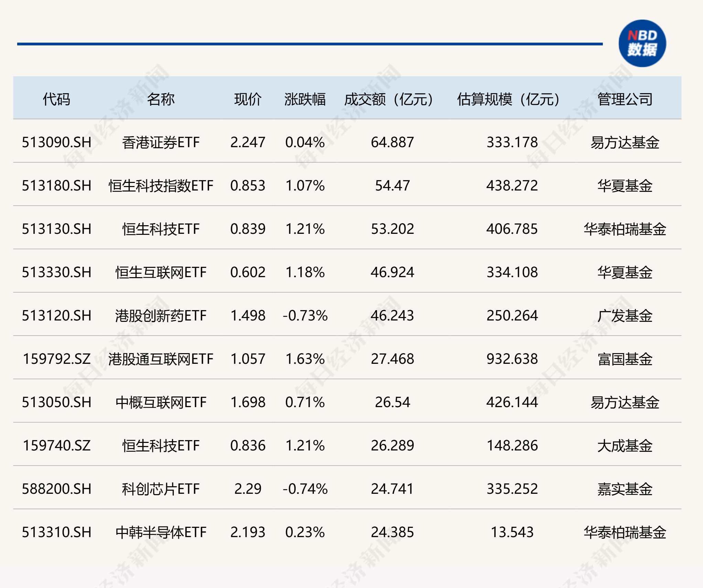Click price value 1.698
Viewport: 703px width, 588px height.
(x=248, y=402)
